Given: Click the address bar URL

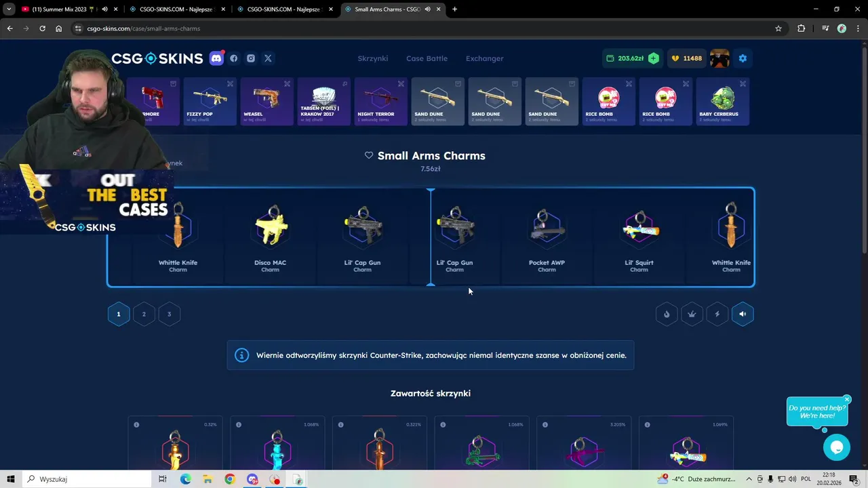Looking at the screenshot, I should click(144, 28).
